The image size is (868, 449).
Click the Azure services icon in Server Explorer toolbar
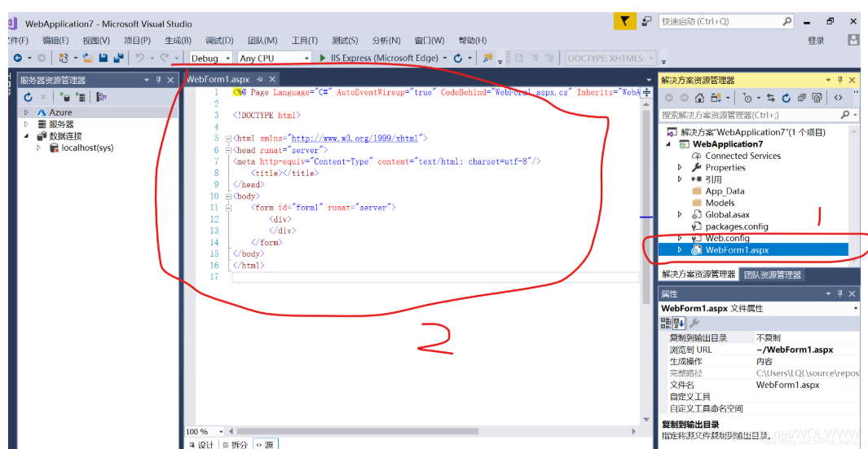101,97
